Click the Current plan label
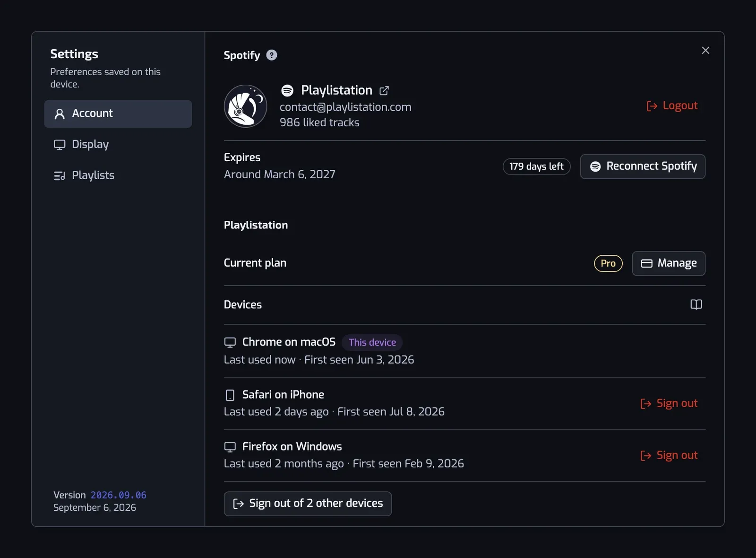756x558 pixels. [255, 263]
